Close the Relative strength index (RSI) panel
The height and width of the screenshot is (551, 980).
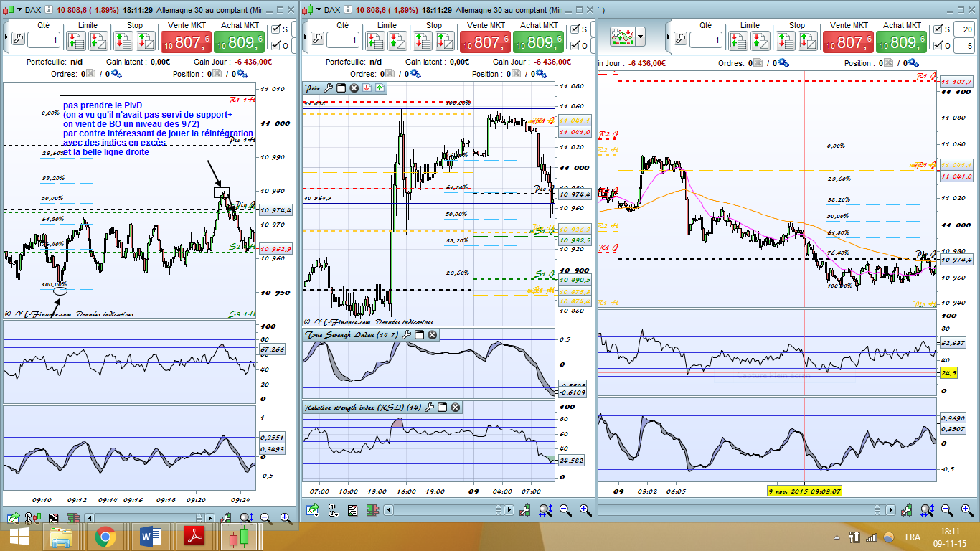coord(455,408)
